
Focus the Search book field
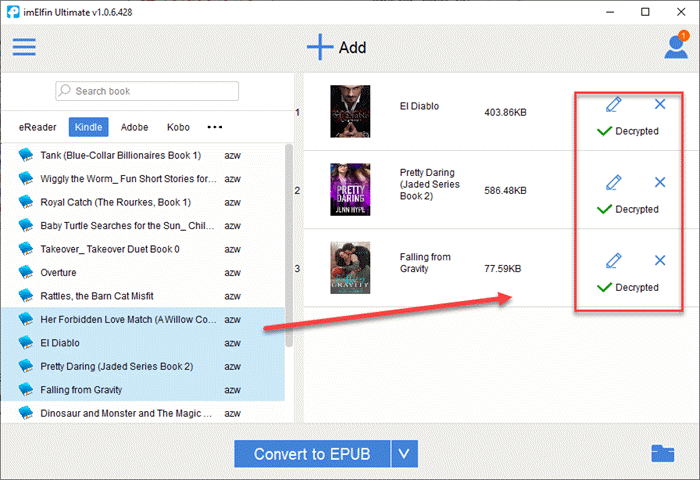[x=147, y=91]
